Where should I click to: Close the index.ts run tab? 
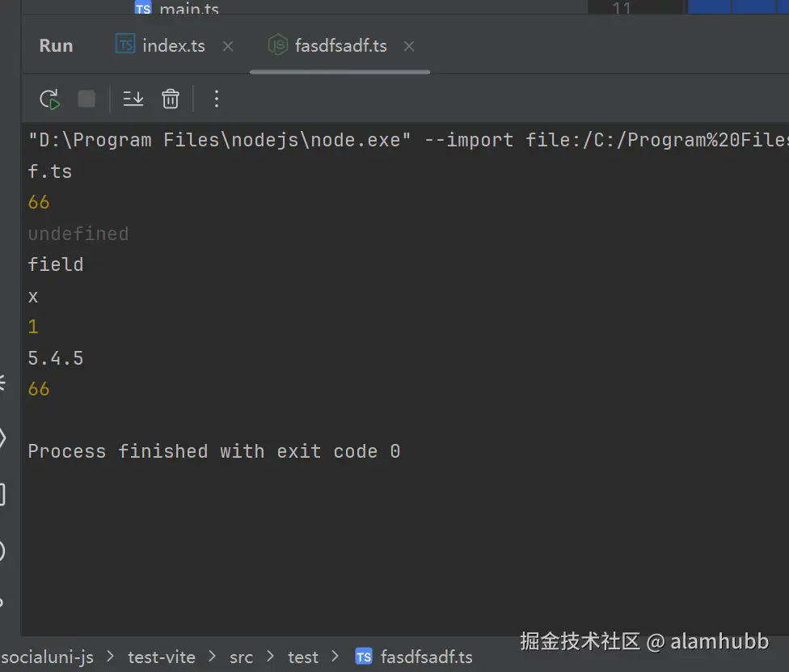(x=228, y=46)
